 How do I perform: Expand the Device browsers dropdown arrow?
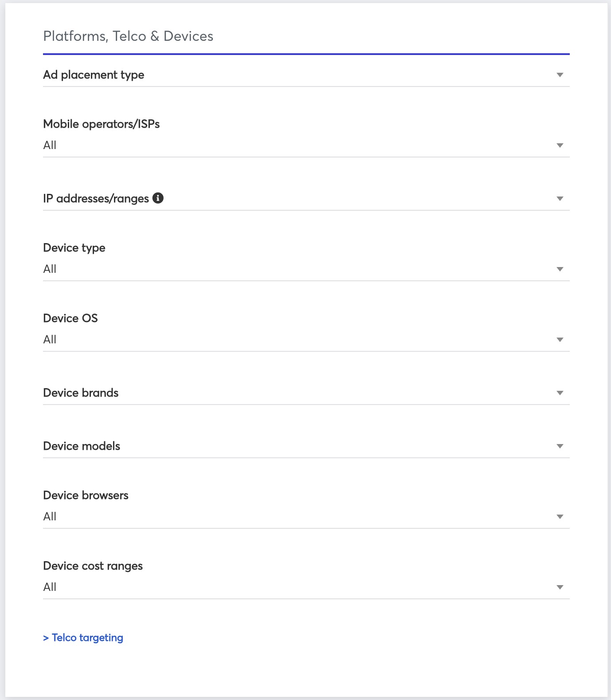(560, 517)
